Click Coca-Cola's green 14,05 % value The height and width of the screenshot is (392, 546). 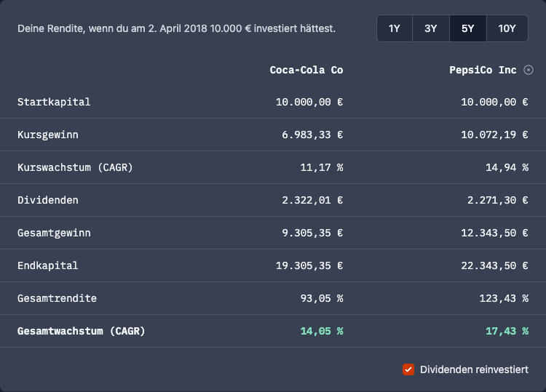(x=322, y=331)
